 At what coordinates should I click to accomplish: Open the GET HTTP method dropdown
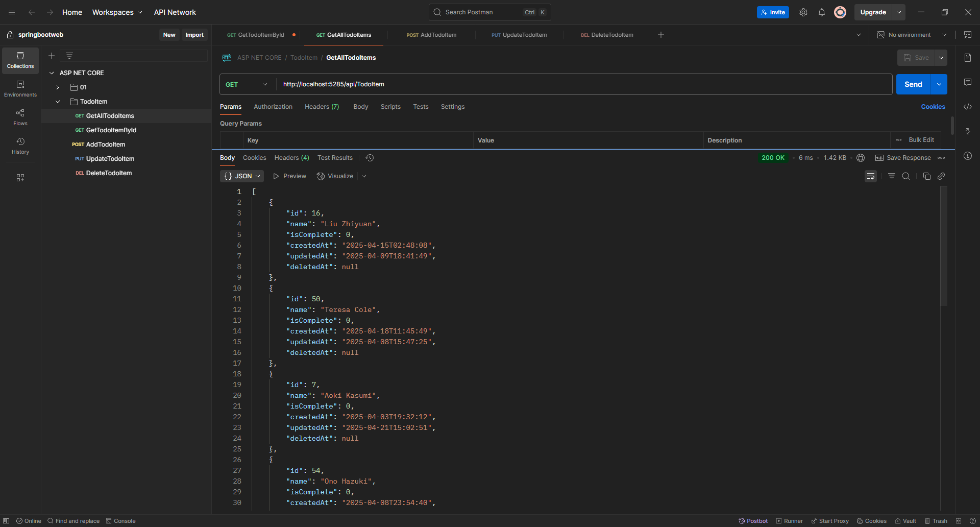(x=247, y=84)
